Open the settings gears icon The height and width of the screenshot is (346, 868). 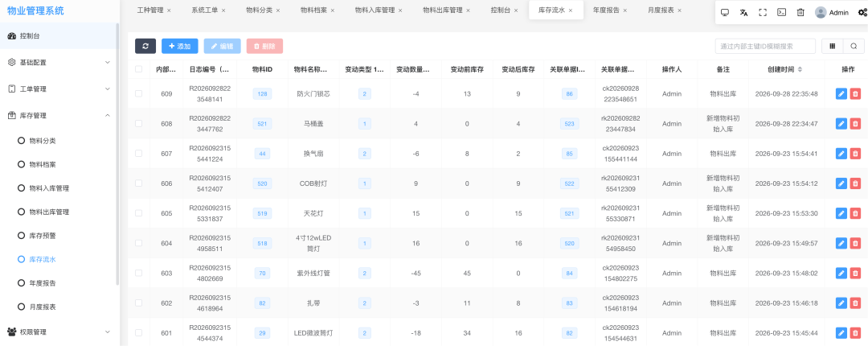point(862,13)
